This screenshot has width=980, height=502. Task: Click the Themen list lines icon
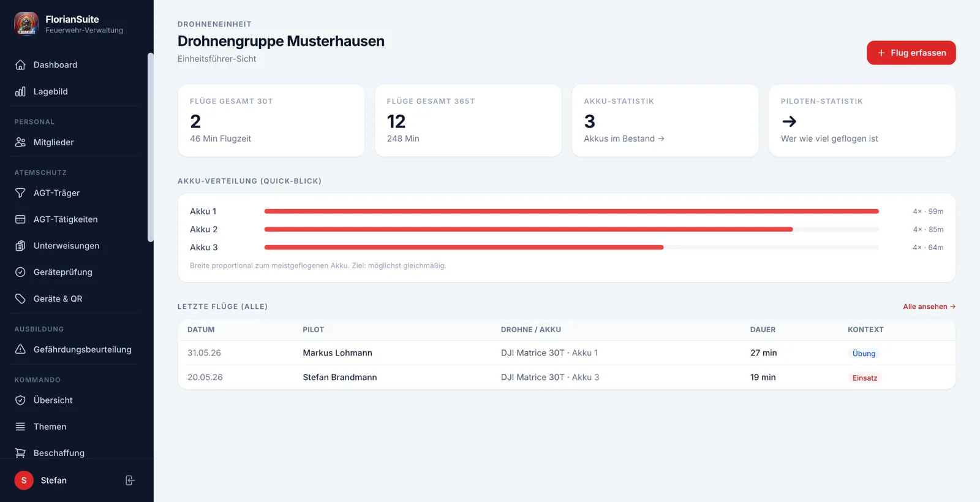tap(20, 427)
